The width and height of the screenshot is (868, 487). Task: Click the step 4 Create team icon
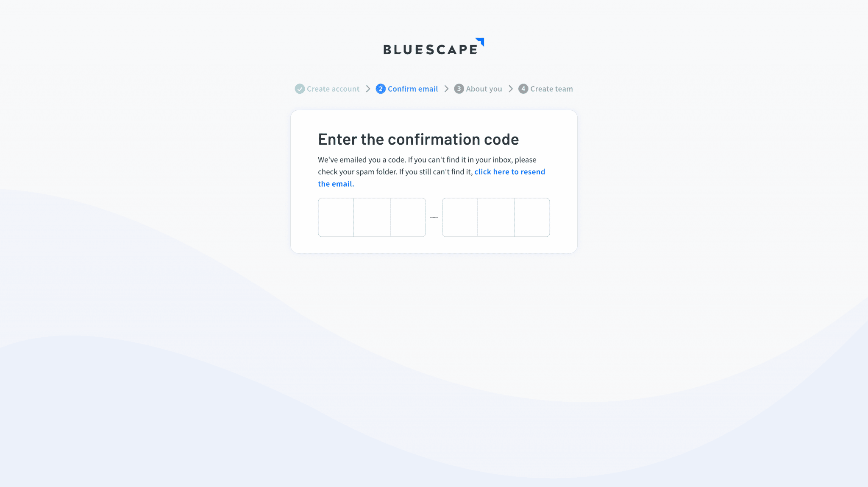click(523, 89)
